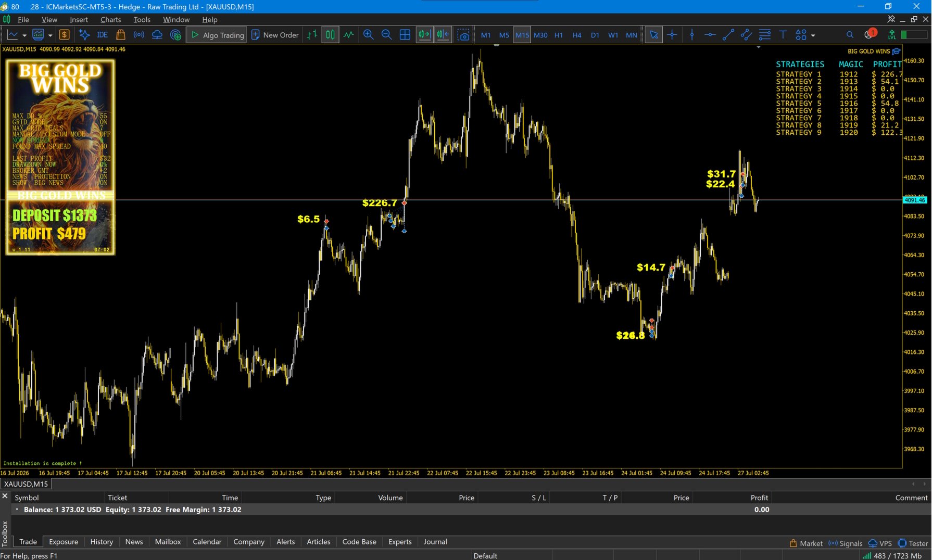The height and width of the screenshot is (560, 932).
Task: Click the zoom out magnifier icon
Action: (x=386, y=35)
